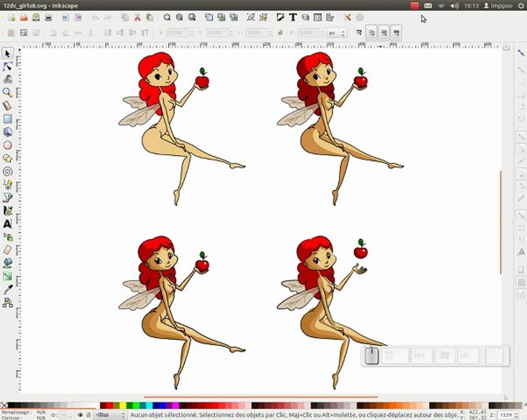527x420 pixels.
Task: Select the Bezier pen tool
Action: (x=8, y=198)
